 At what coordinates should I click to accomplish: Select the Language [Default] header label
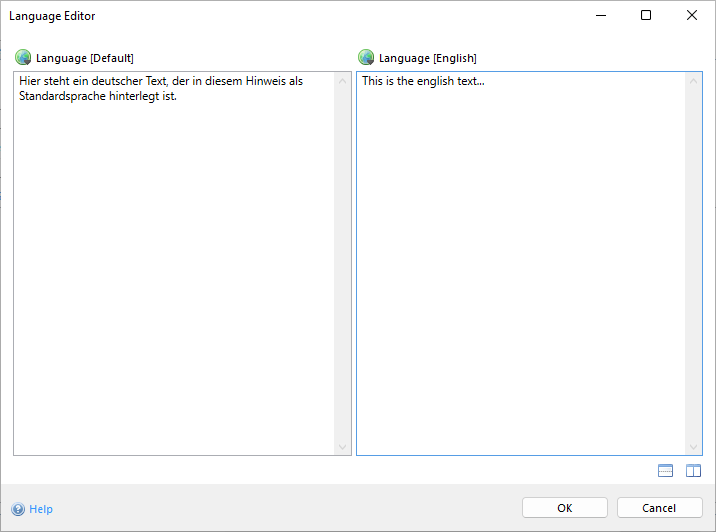(85, 58)
